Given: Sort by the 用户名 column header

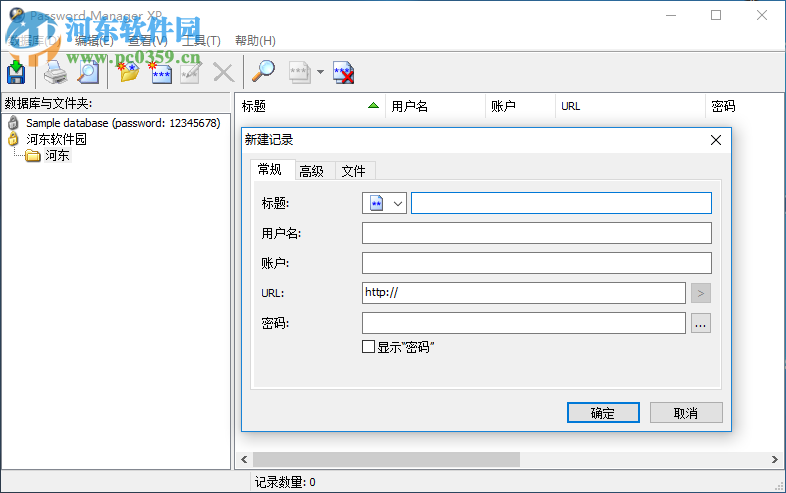Looking at the screenshot, I should click(x=435, y=106).
